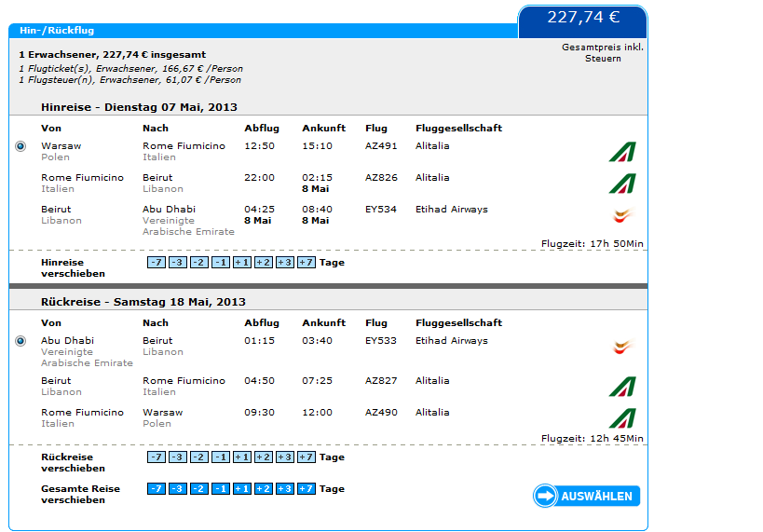Shift Rückreise by -1 day

[x=221, y=457]
